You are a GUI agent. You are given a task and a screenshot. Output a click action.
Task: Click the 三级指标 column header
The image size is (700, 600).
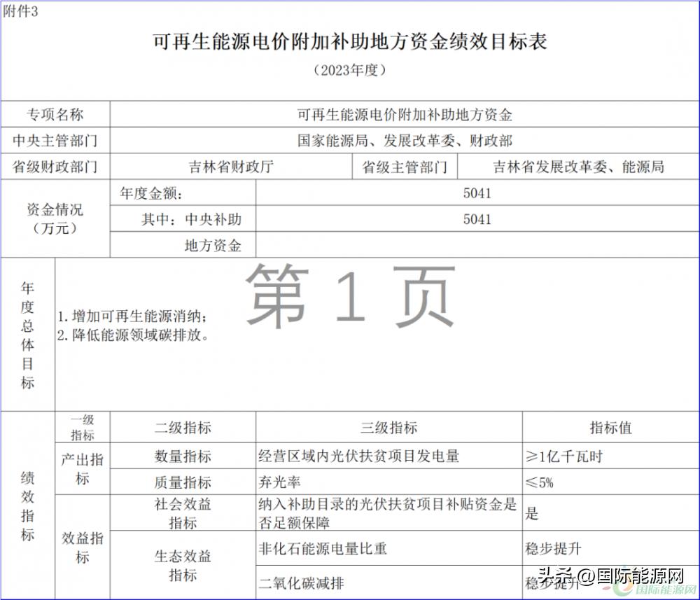pos(388,427)
